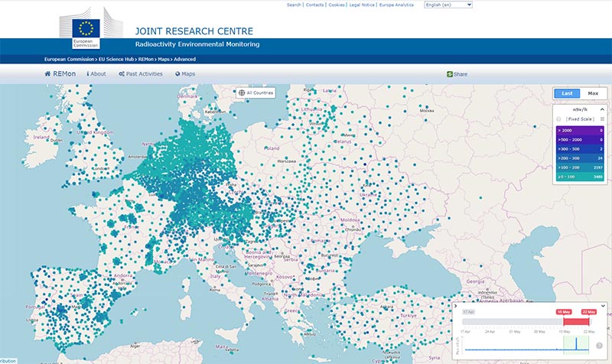
Task: Click Advanced in the breadcrumb
Action: click(184, 60)
